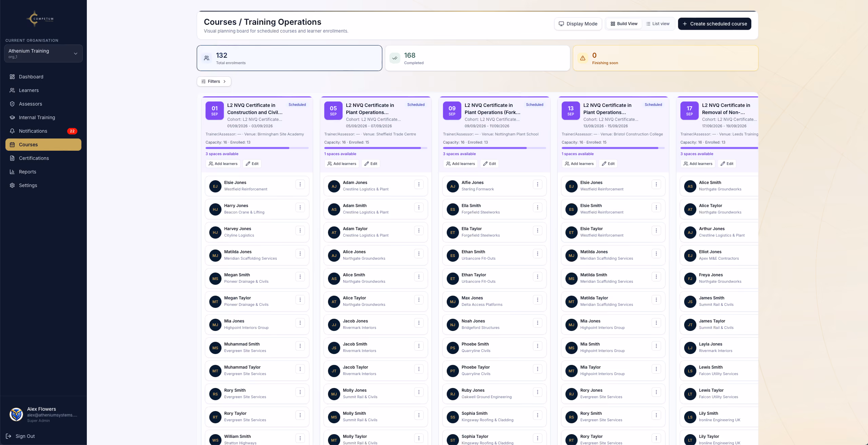Add learners to the 01 SEP course
The height and width of the screenshot is (445, 868).
223,164
